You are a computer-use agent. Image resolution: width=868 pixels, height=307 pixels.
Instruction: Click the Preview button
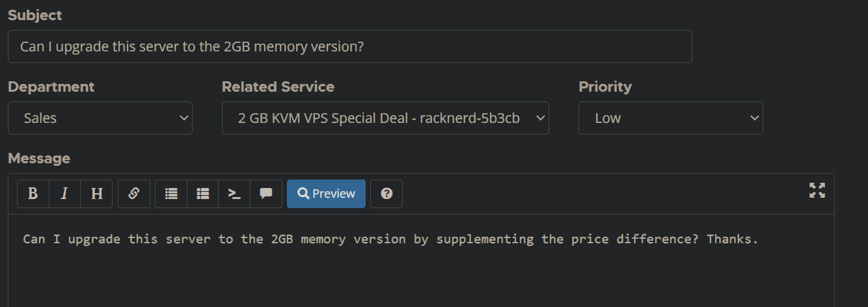326,194
